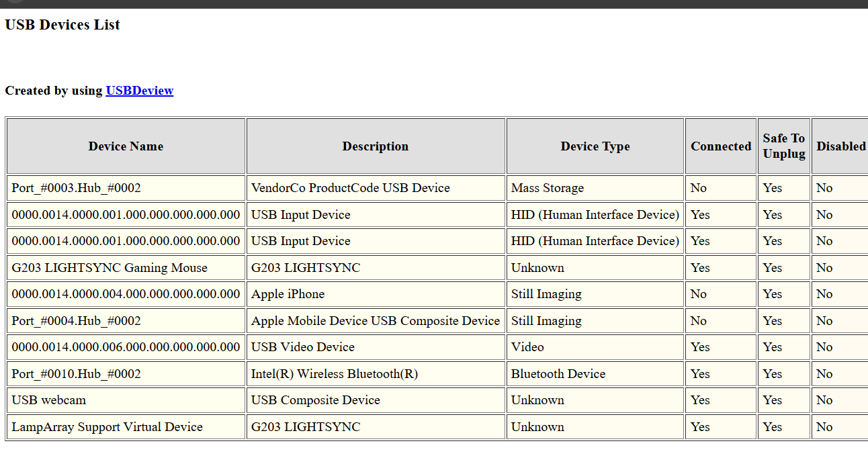
Task: Click the Description column header
Action: pyautogui.click(x=376, y=146)
